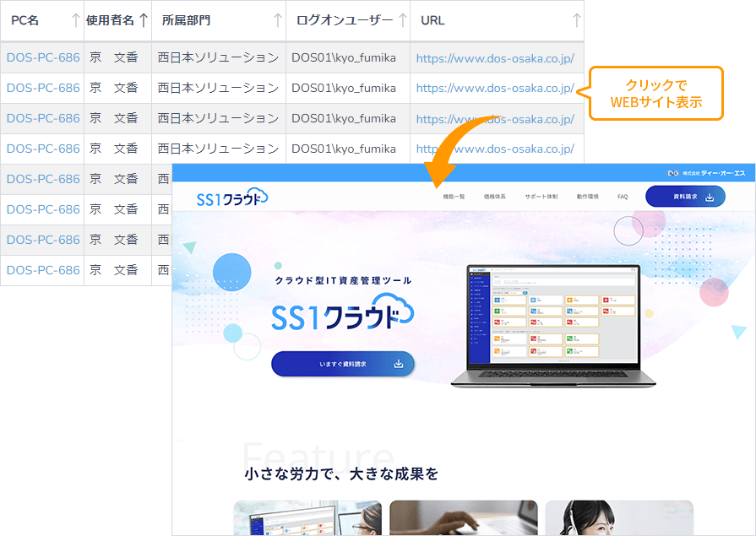Viewport: 756px width, 536px height.
Task: Click the いますぐ資料請求 button
Action: tap(343, 364)
